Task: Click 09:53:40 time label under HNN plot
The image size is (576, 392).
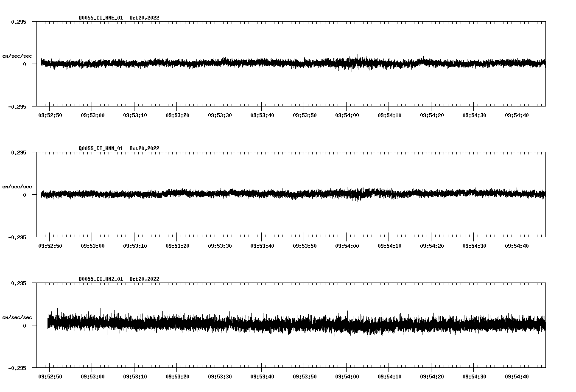Action: (x=262, y=246)
